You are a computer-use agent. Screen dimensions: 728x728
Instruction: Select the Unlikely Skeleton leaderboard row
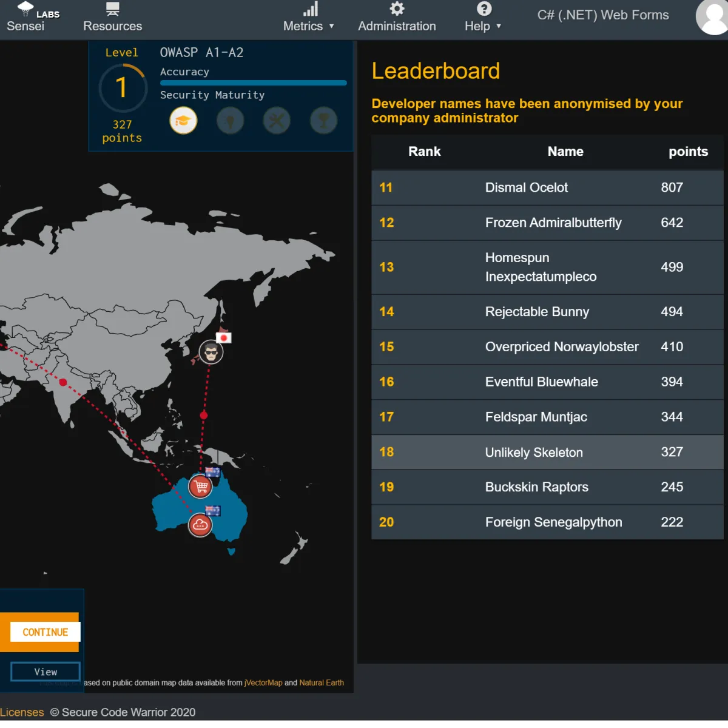click(x=546, y=452)
